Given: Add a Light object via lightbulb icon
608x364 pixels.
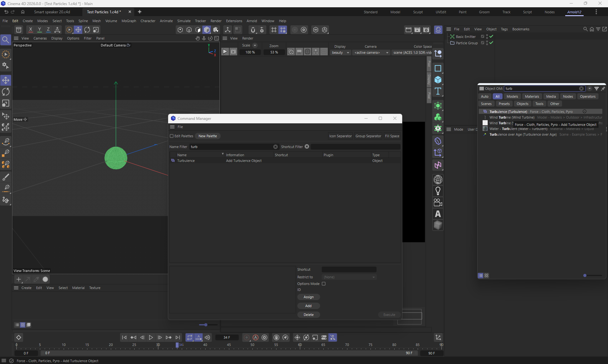Looking at the screenshot, I should click(438, 191).
